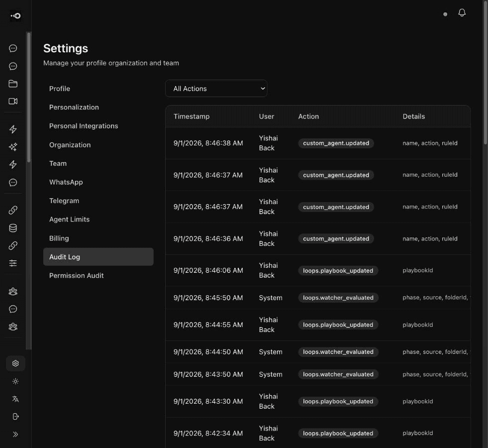Select timestamp 9/1/2026, 8:44:50 AM
The image size is (488, 448).
click(208, 352)
